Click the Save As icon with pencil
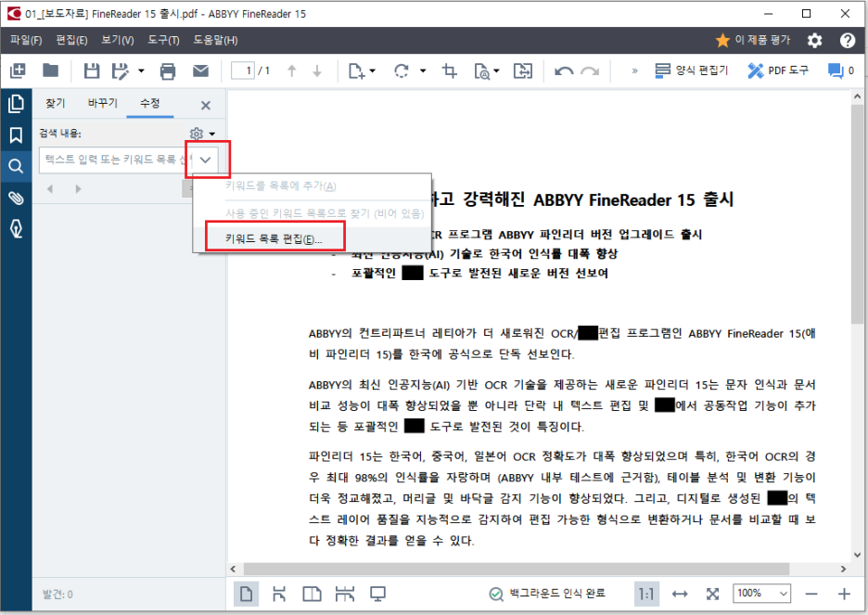 coord(120,70)
